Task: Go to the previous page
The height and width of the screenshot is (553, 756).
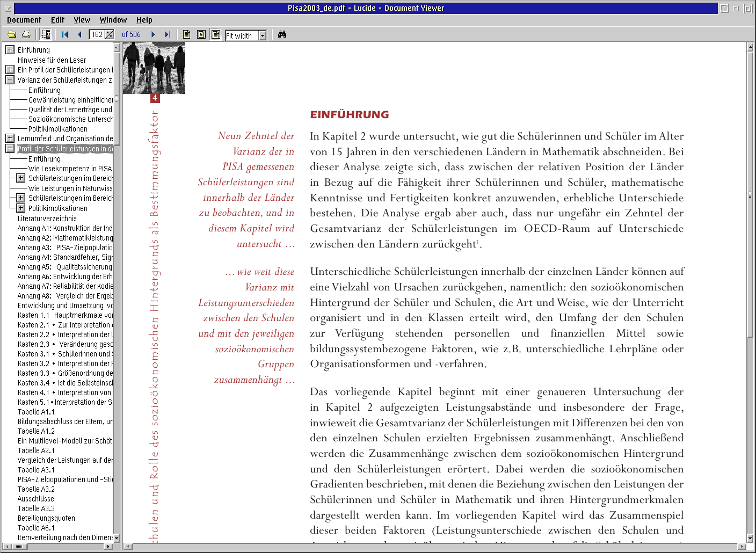Action: point(79,34)
